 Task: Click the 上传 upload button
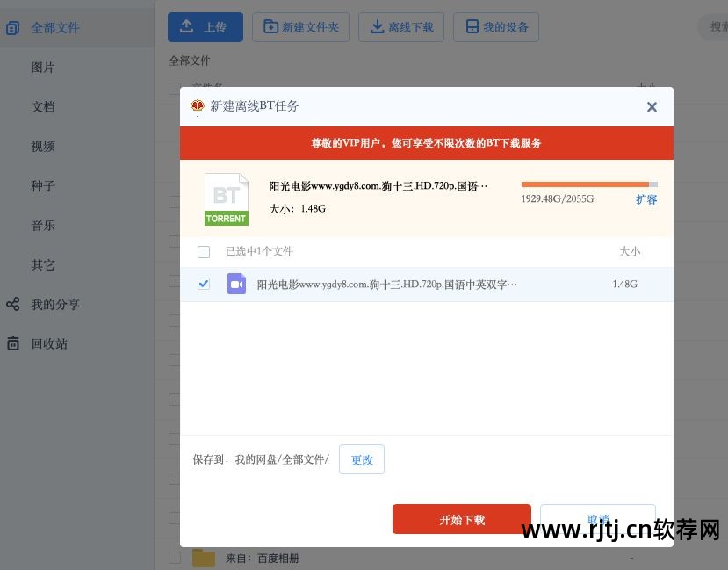205,27
